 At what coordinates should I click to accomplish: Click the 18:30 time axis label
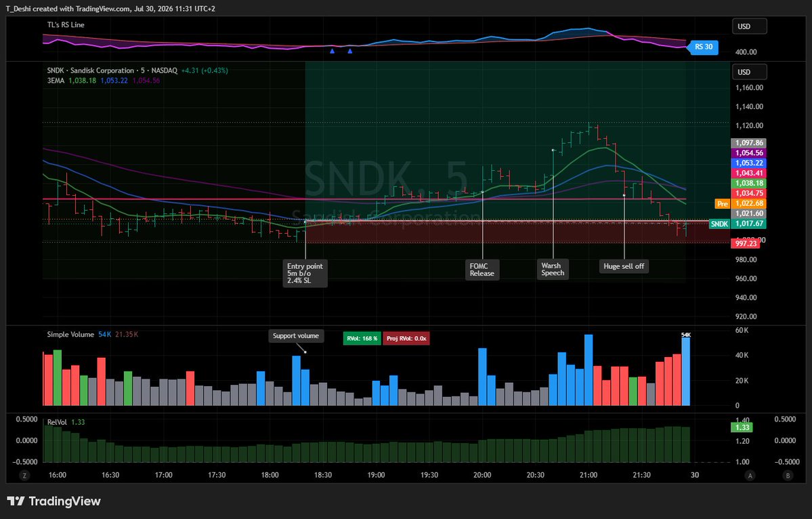tap(323, 476)
